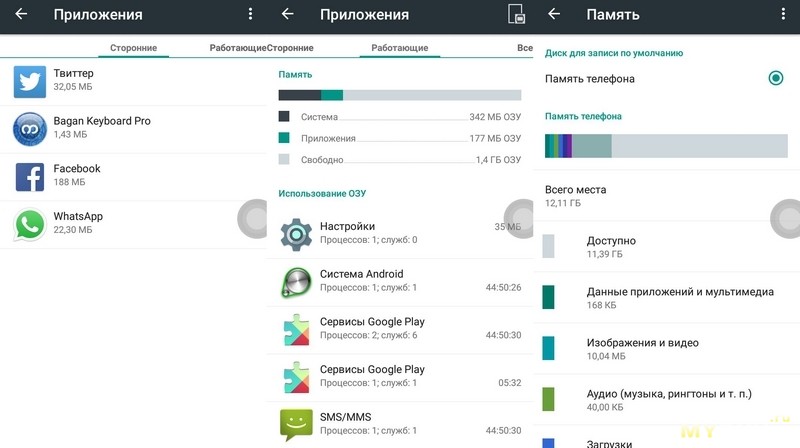Select the 177 МБ ОЗУ value
This screenshot has height=448, width=800.
(495, 138)
